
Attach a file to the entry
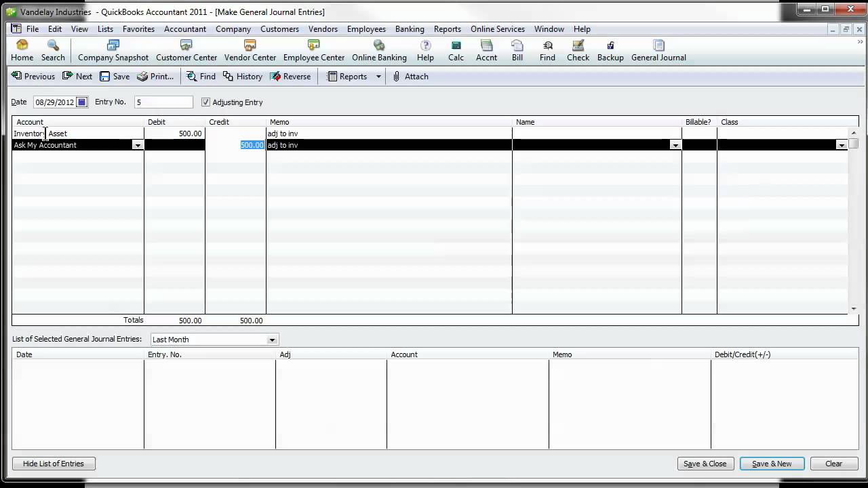(x=410, y=77)
